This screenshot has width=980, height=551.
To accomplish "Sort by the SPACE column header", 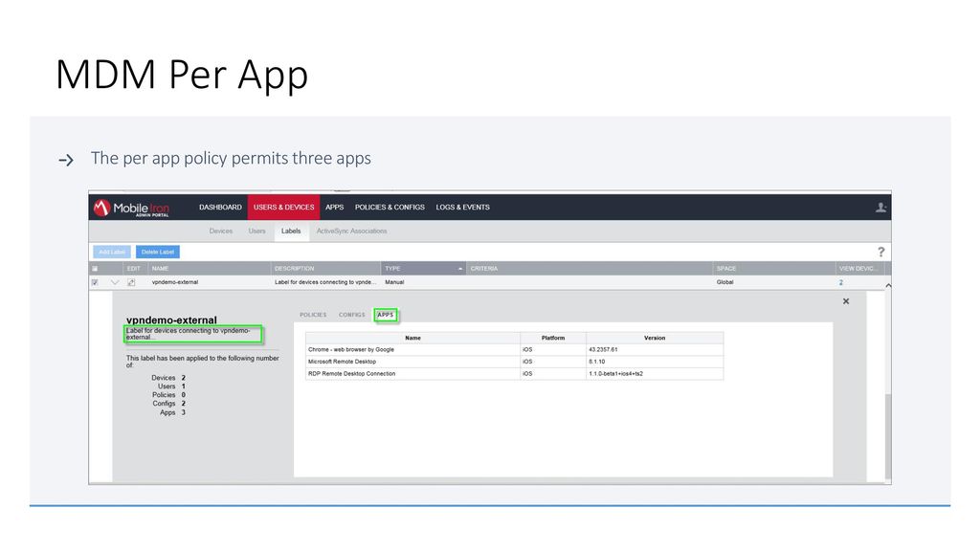I will pos(773,269).
